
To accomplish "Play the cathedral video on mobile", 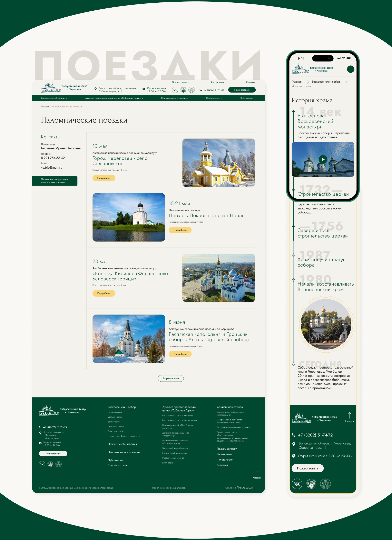I will 323,159.
